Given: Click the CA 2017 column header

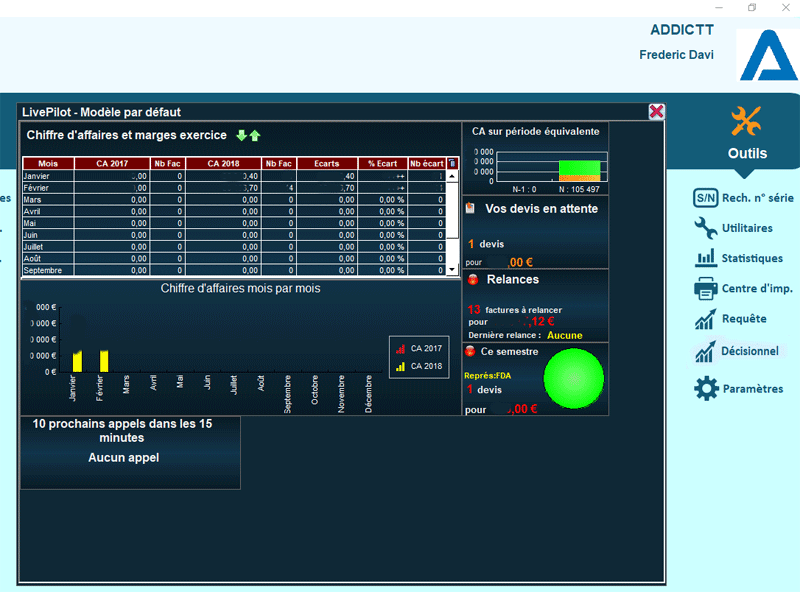Looking at the screenshot, I should coord(112,163).
